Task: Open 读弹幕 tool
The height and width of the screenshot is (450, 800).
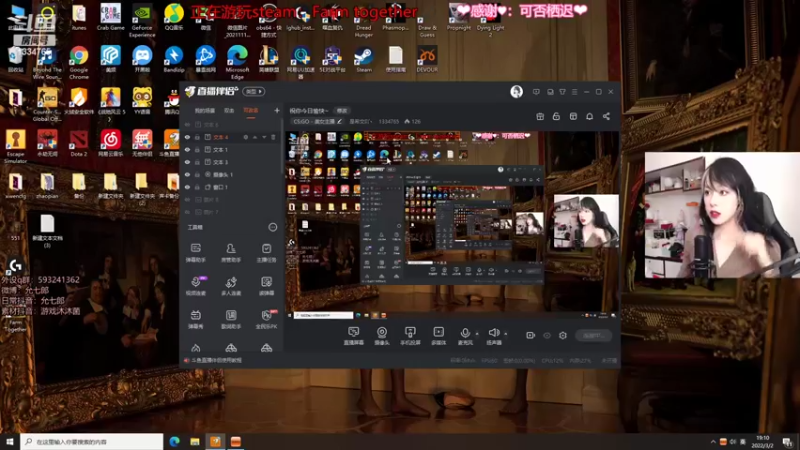Action: (x=266, y=286)
